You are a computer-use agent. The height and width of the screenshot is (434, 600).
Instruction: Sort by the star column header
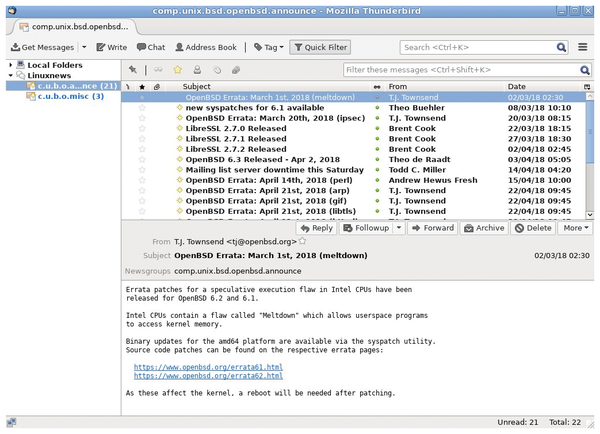coord(142,86)
